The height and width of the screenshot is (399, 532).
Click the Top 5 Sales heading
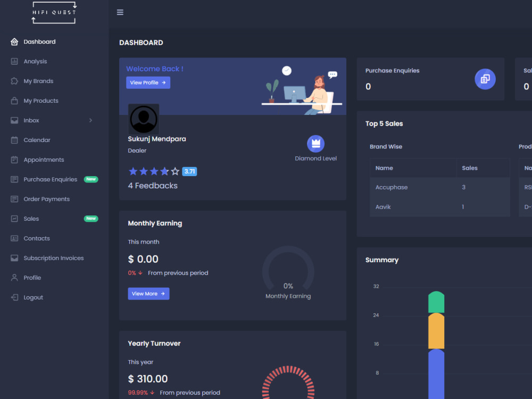coord(384,124)
